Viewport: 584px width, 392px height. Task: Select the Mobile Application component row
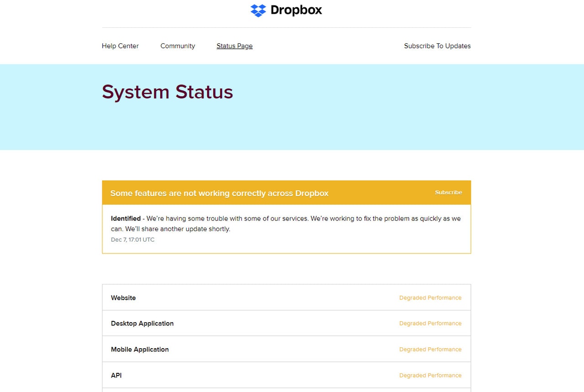click(287, 350)
